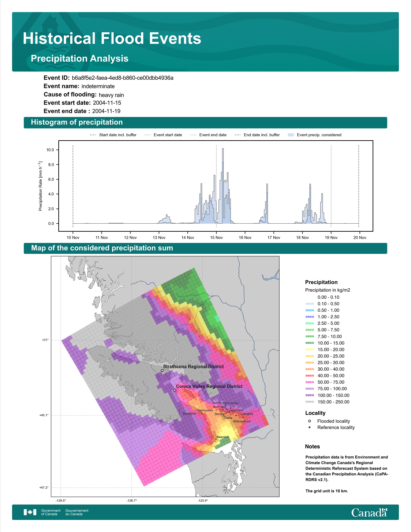
Task: Click the cause value 'heavy rain'
Action: [x=111, y=95]
